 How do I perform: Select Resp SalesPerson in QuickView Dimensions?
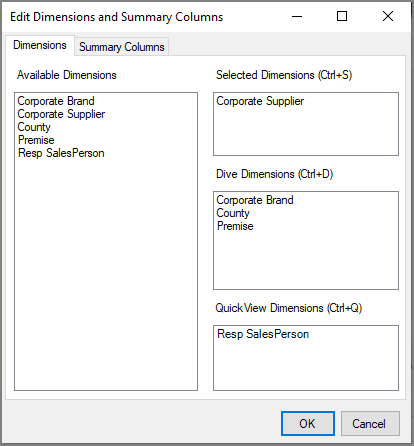[263, 334]
